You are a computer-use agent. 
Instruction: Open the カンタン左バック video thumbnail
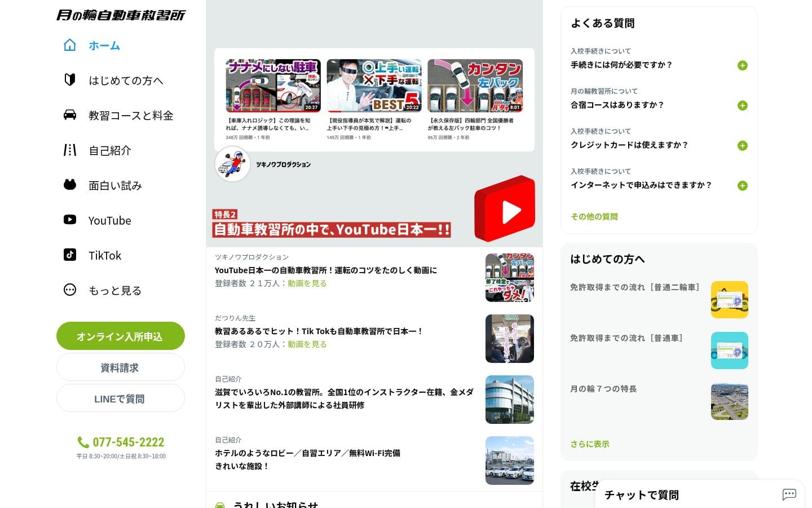(x=475, y=86)
